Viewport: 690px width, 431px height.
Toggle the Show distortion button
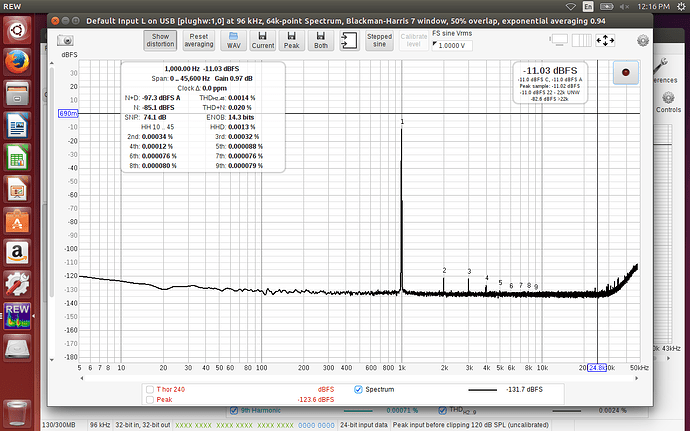[160, 41]
